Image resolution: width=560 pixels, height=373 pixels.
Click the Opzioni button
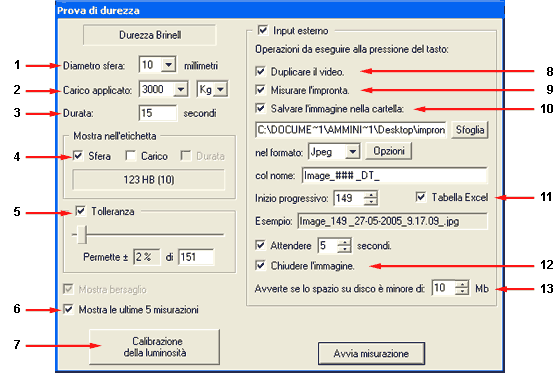pos(389,151)
